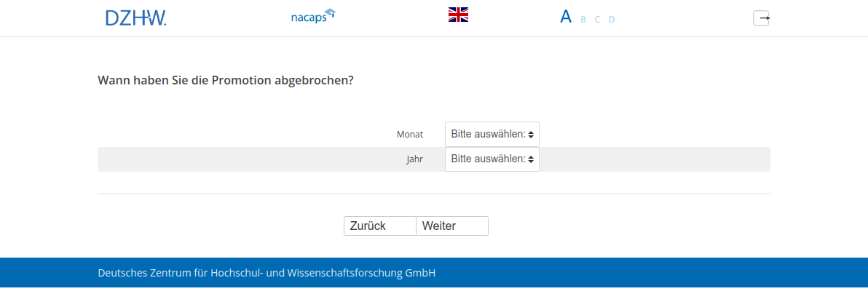Viewport: 868px width, 294px height.
Task: Select the letter B option
Action: point(583,20)
